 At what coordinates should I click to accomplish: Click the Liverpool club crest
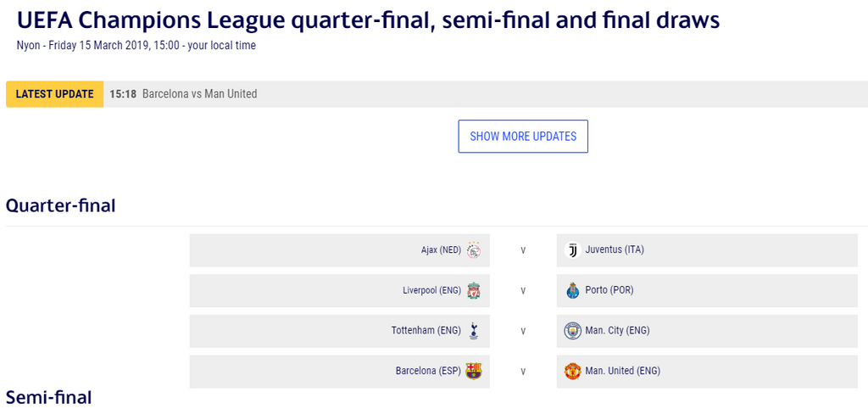[x=474, y=290]
